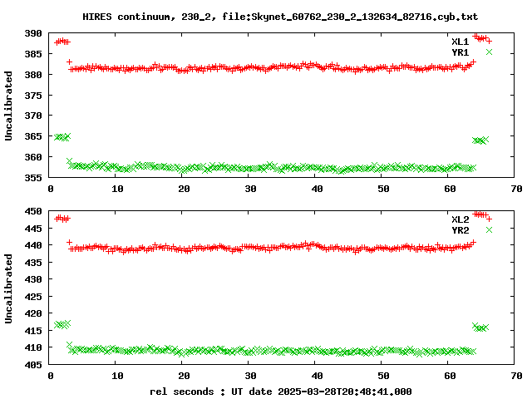Viewport: 532px width, 399px height.
Task: Select the XL2 legend label
Action: click(x=460, y=219)
